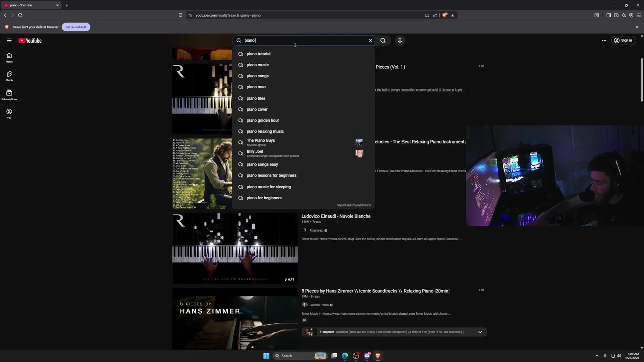Dismiss the default browser notification bar
644x362 pixels.
click(637, 27)
